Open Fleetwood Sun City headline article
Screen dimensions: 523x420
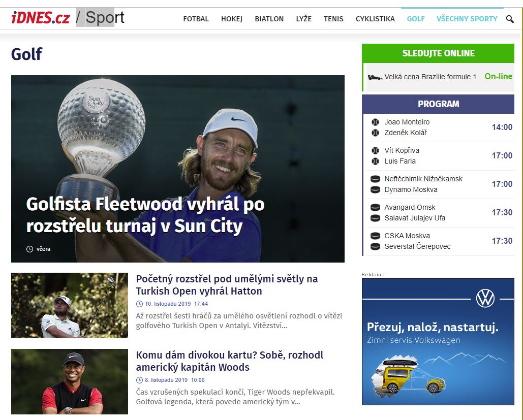tap(145, 215)
